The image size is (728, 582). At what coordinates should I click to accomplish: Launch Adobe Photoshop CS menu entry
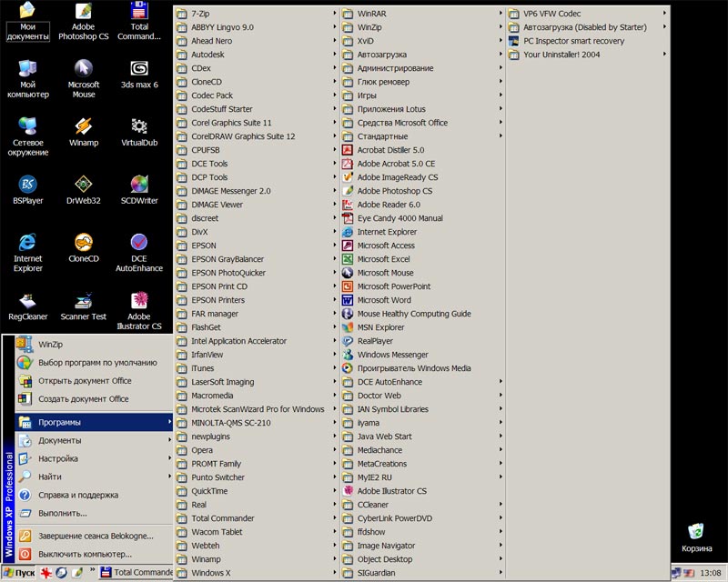coord(422,191)
